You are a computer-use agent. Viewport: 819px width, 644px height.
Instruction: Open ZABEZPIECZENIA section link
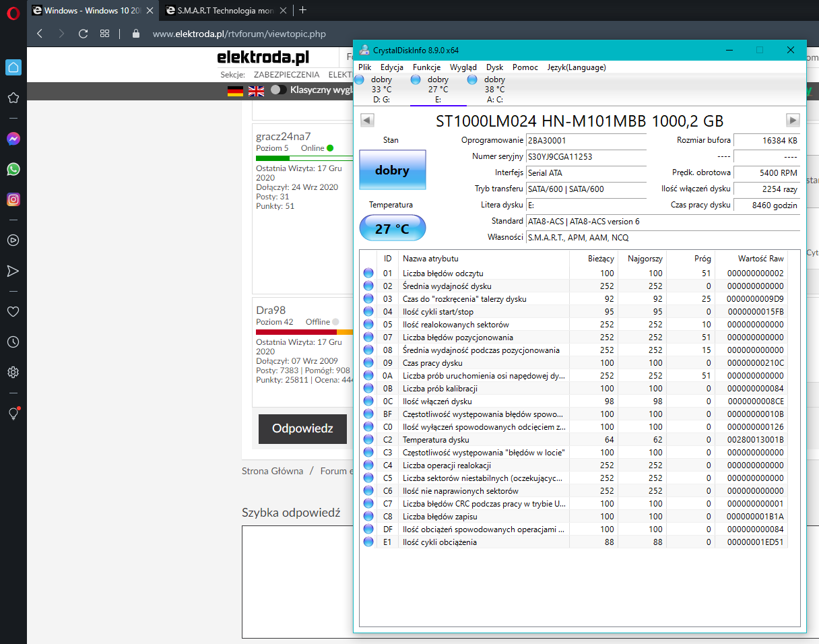tap(286, 75)
